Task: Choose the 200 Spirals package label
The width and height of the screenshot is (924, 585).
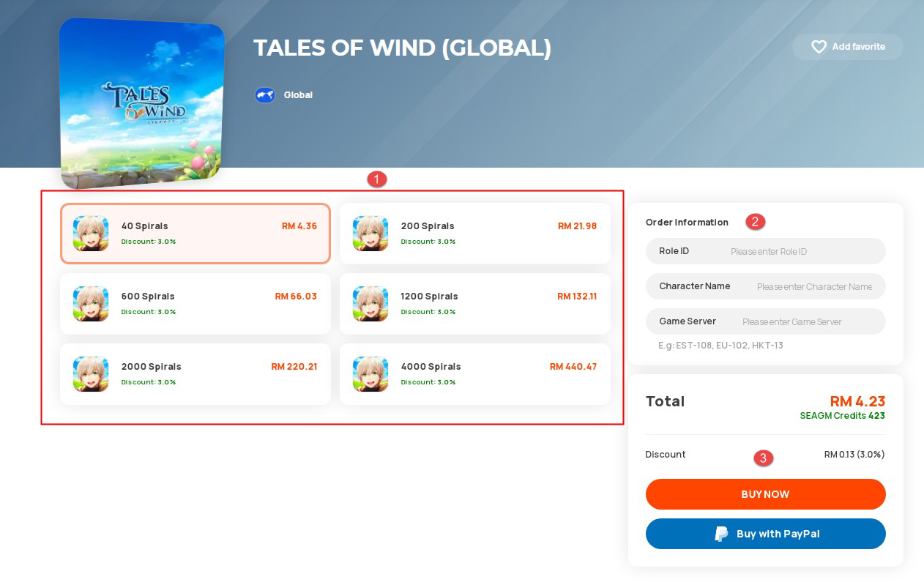Action: pos(428,226)
